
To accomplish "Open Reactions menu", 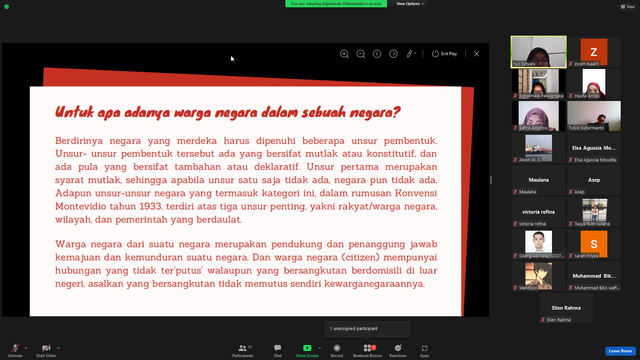I will 398,350.
